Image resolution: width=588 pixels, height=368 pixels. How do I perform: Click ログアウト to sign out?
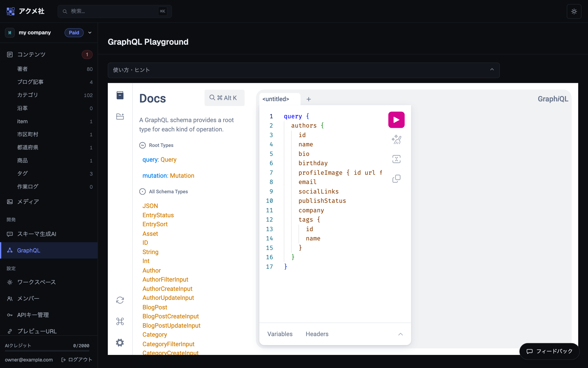77,360
